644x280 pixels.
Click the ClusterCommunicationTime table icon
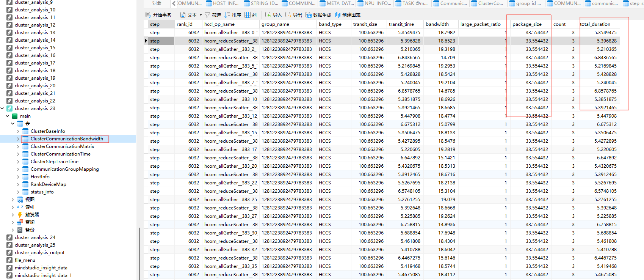25,154
